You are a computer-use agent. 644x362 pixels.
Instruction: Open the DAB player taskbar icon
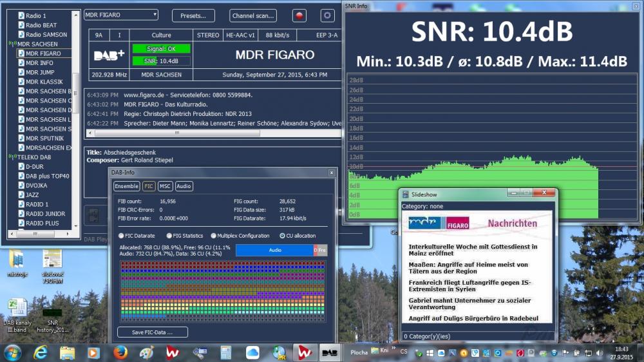click(x=330, y=352)
